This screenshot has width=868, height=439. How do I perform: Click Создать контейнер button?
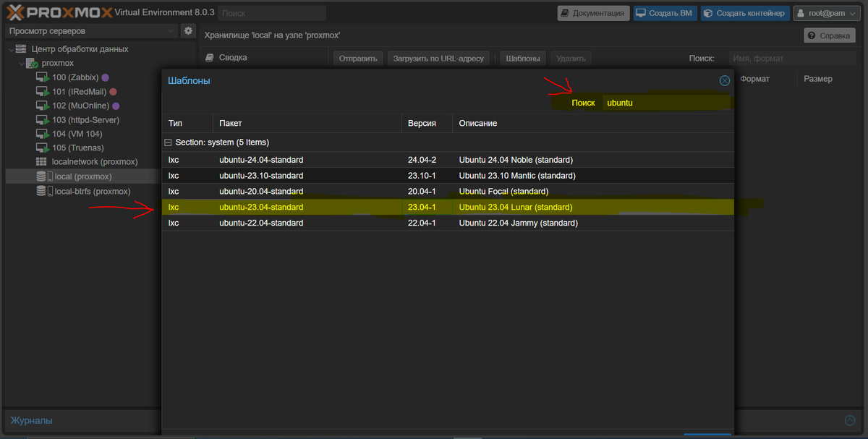[744, 13]
